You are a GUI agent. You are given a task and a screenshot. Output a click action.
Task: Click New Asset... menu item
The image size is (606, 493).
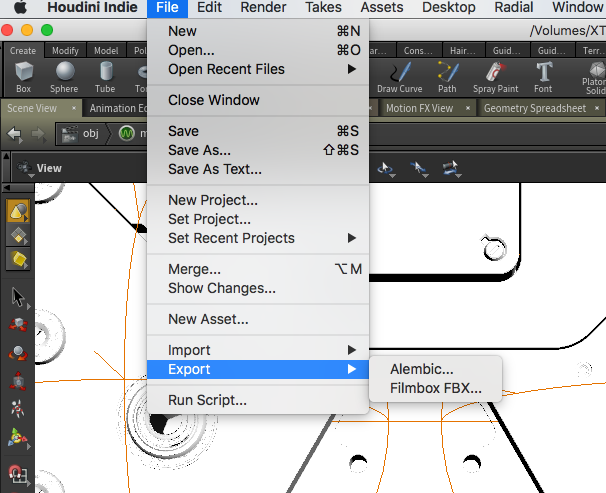coord(258,319)
